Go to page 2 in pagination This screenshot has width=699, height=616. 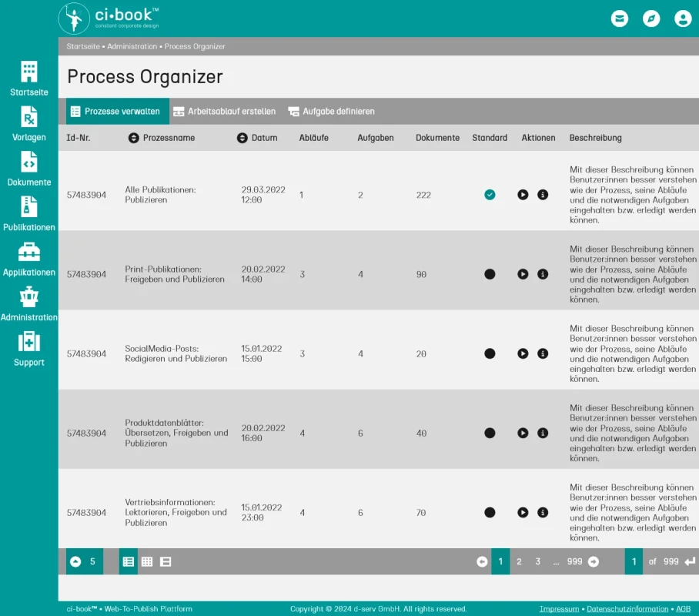[x=519, y=561]
